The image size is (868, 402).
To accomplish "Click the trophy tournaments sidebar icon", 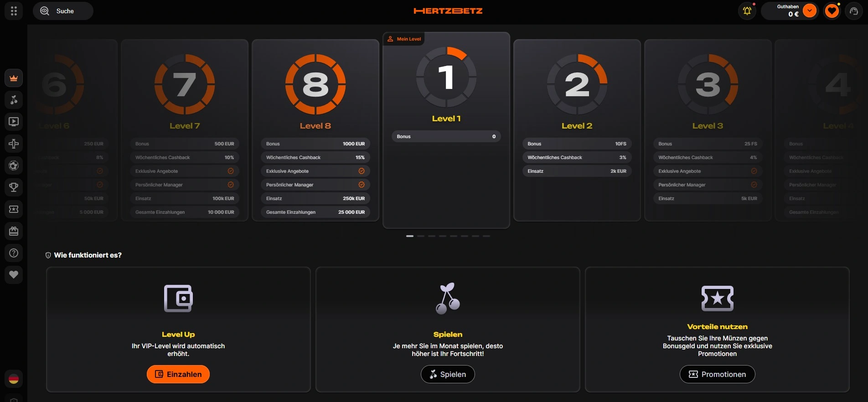I will [14, 187].
